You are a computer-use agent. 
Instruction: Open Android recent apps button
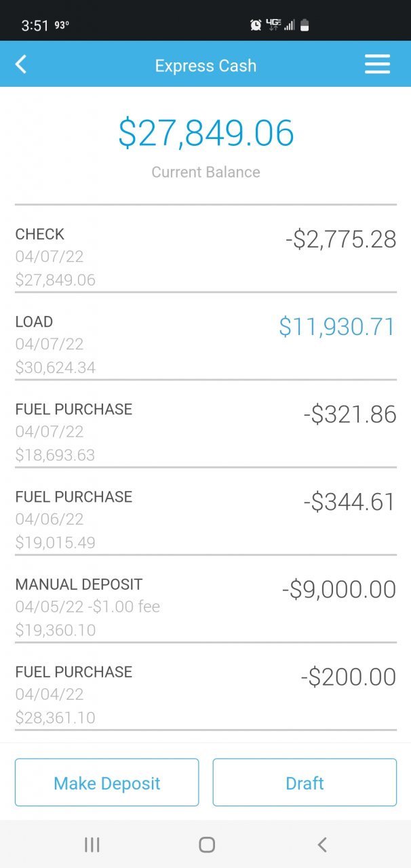(x=92, y=844)
